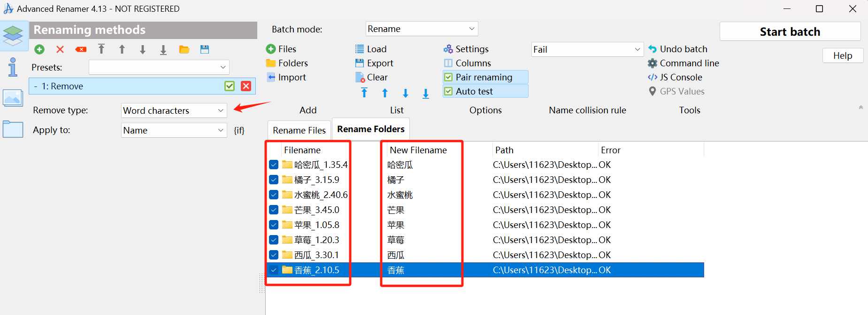Switch to the Rename Folders tab
868x315 pixels.
click(x=371, y=129)
